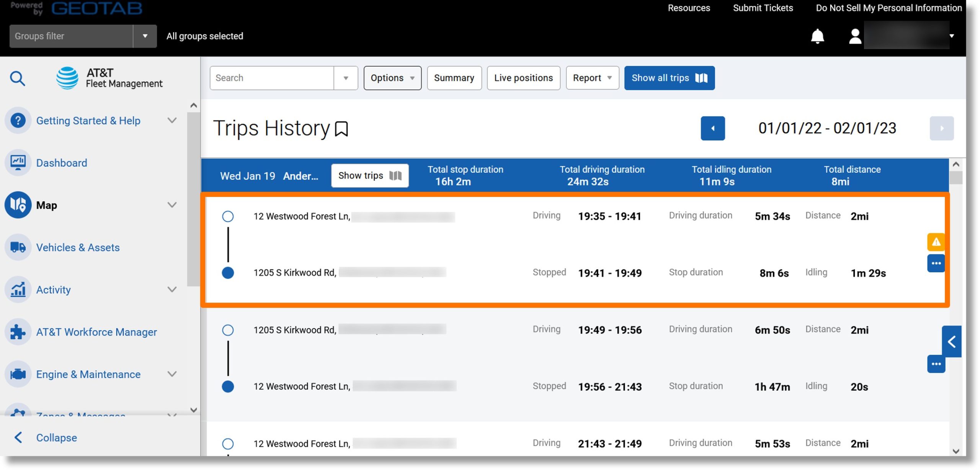
Task: Click the 12 Westwood Forest Ln first address
Action: click(x=302, y=216)
